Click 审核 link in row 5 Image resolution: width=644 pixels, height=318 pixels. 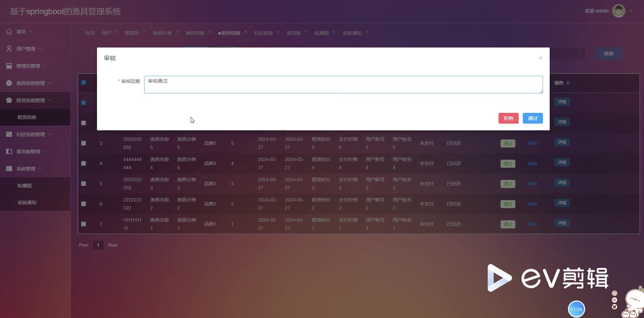click(x=533, y=184)
